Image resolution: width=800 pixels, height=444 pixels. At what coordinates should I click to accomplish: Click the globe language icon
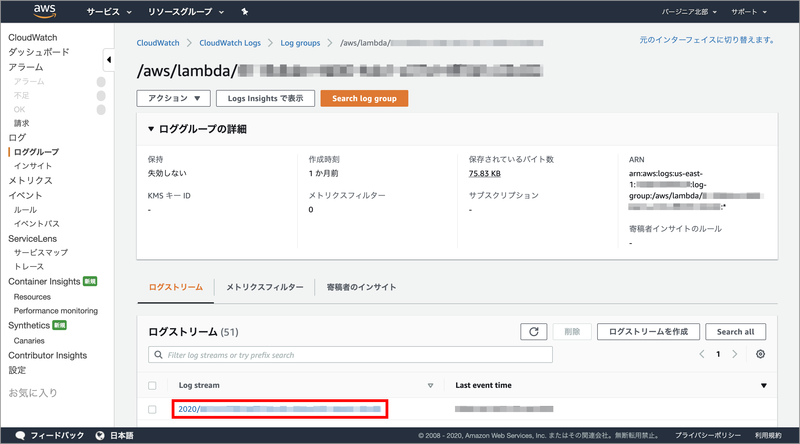click(x=100, y=435)
